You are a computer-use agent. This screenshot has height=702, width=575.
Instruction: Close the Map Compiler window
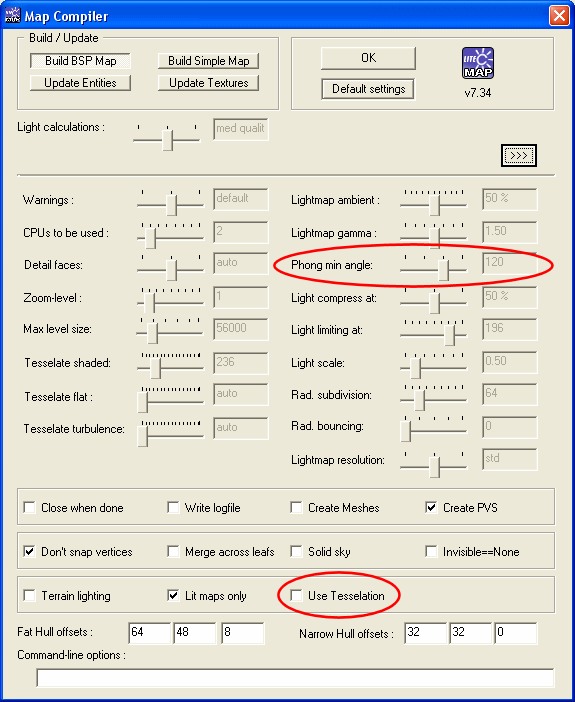[559, 16]
